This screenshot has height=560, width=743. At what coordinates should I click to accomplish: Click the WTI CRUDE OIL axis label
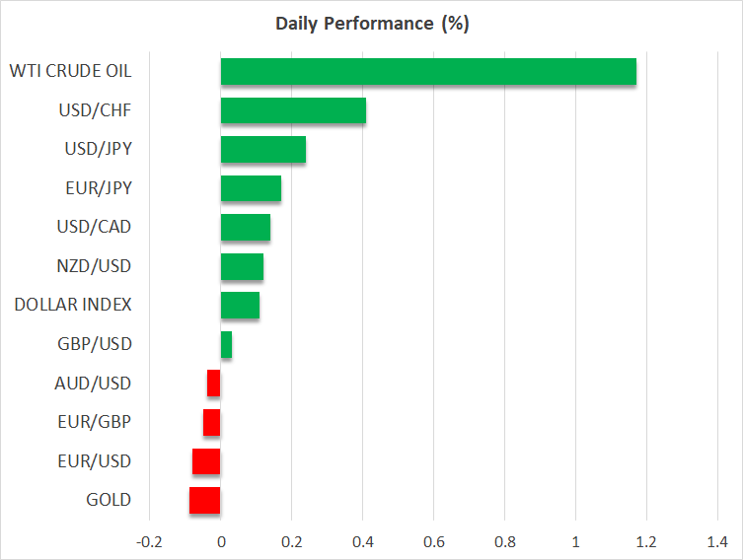(69, 72)
